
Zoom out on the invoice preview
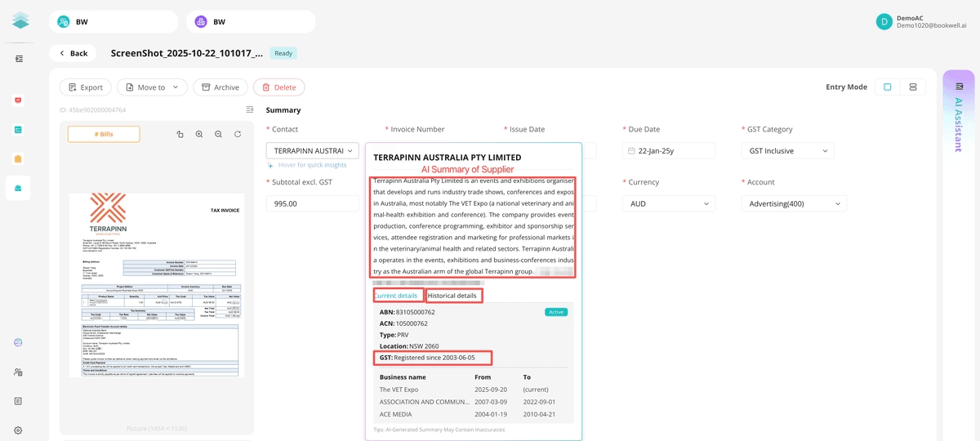click(218, 134)
